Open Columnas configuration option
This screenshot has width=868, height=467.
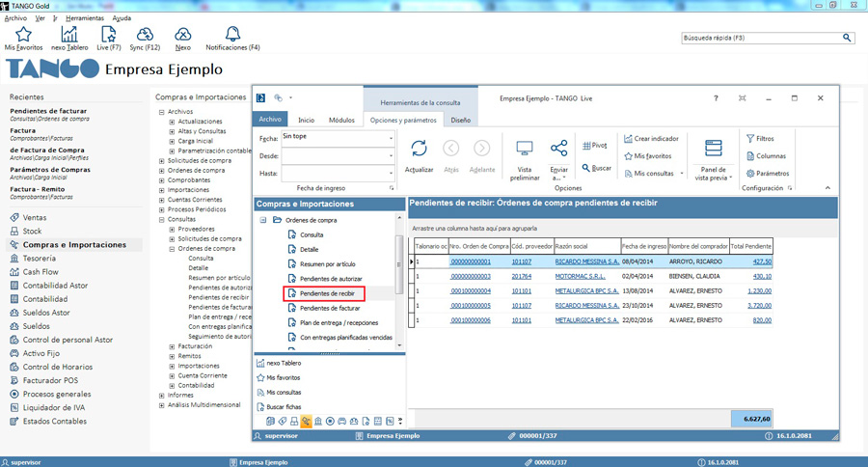[766, 156]
